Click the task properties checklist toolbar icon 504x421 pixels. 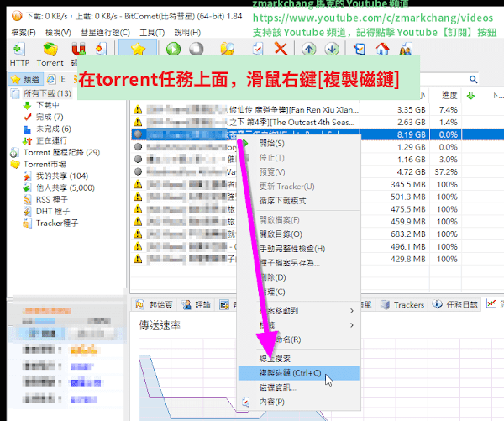point(258,50)
